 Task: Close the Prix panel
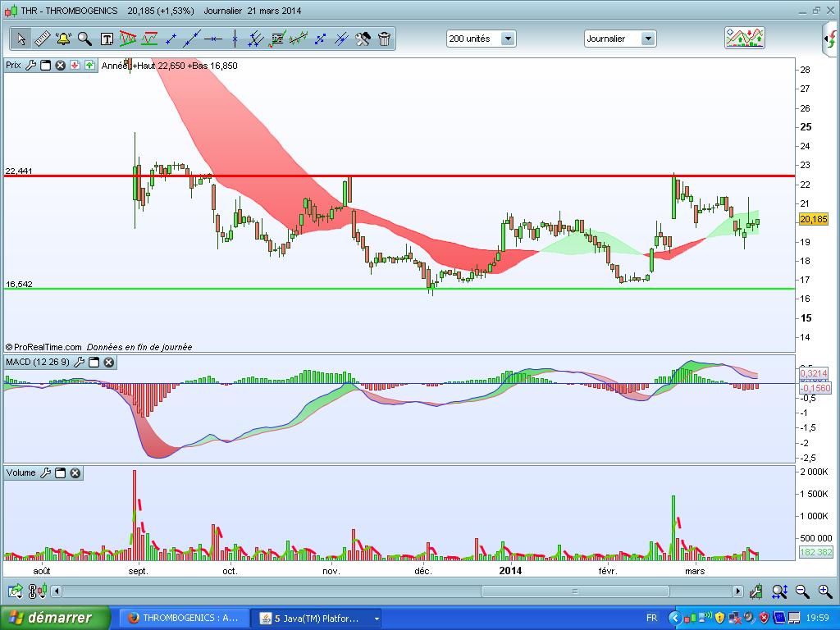point(61,66)
